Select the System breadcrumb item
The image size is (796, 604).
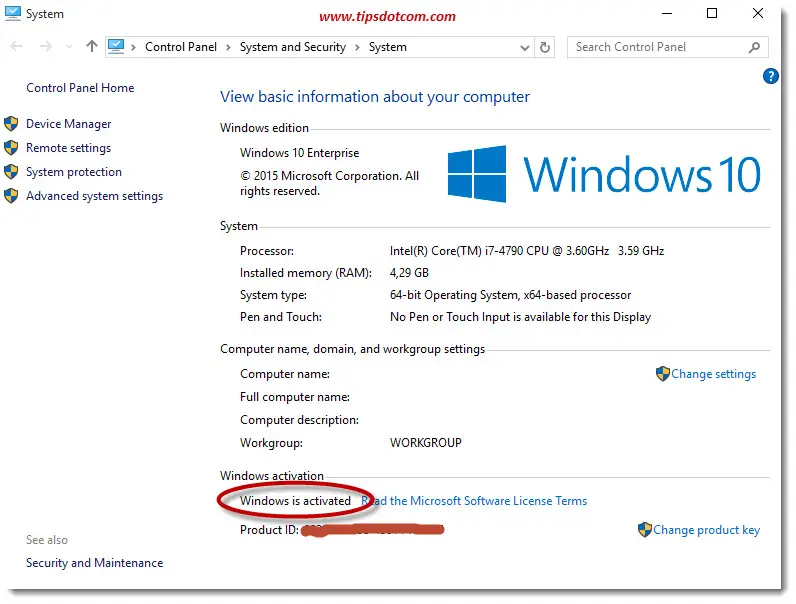click(x=387, y=47)
